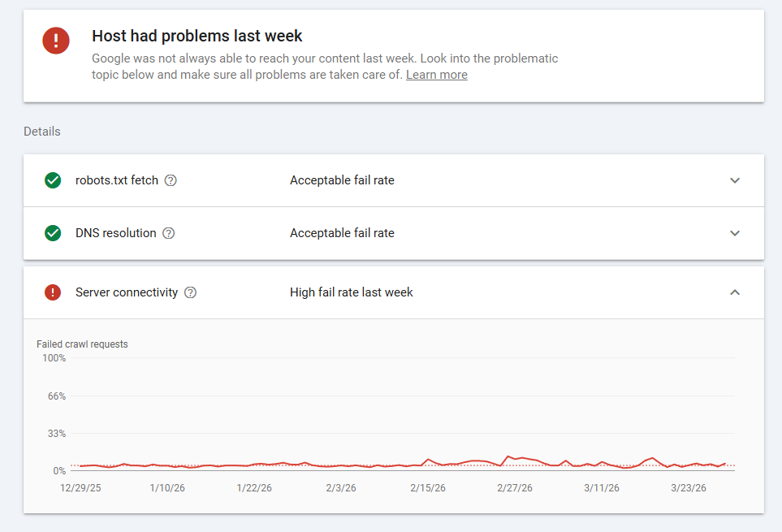The image size is (782, 532).
Task: Click the green checkmark next to robots.txt fetch
Action: click(x=53, y=180)
